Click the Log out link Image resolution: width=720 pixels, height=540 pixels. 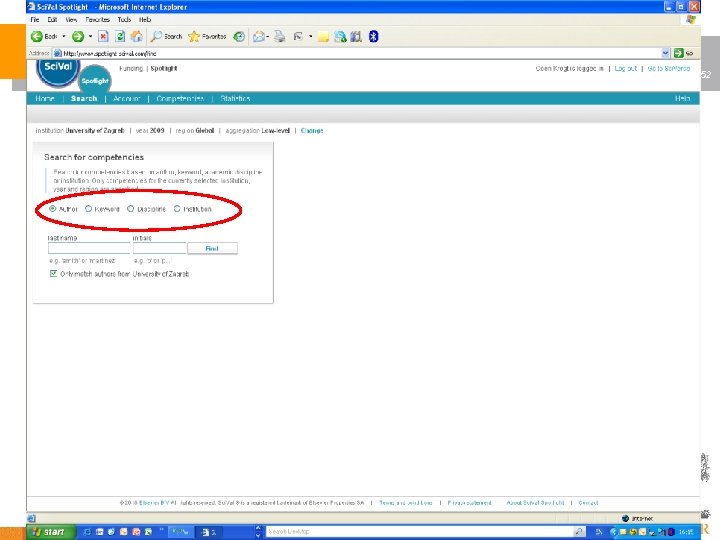[625, 68]
